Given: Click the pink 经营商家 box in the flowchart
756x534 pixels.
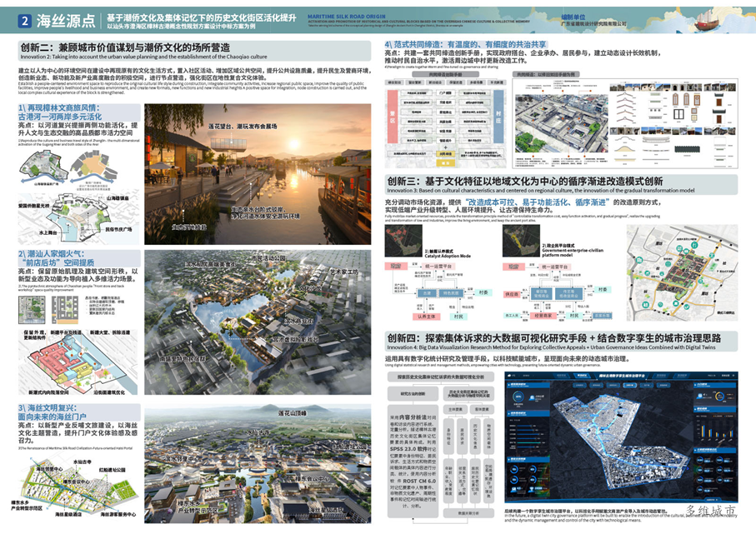Looking at the screenshot, I should 543,315.
